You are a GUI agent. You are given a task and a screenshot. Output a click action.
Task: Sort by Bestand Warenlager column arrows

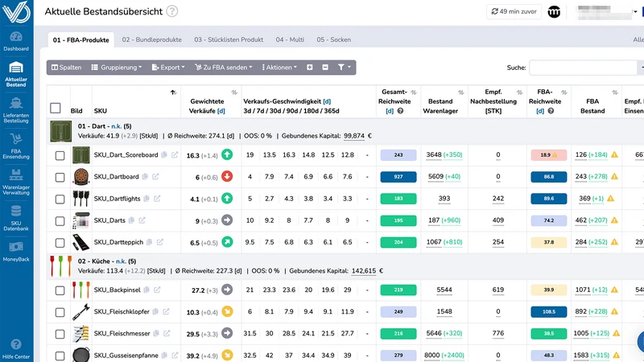click(460, 93)
